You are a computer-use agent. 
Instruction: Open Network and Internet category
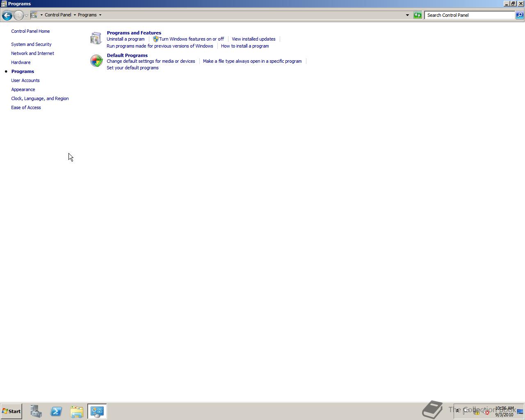tap(32, 53)
